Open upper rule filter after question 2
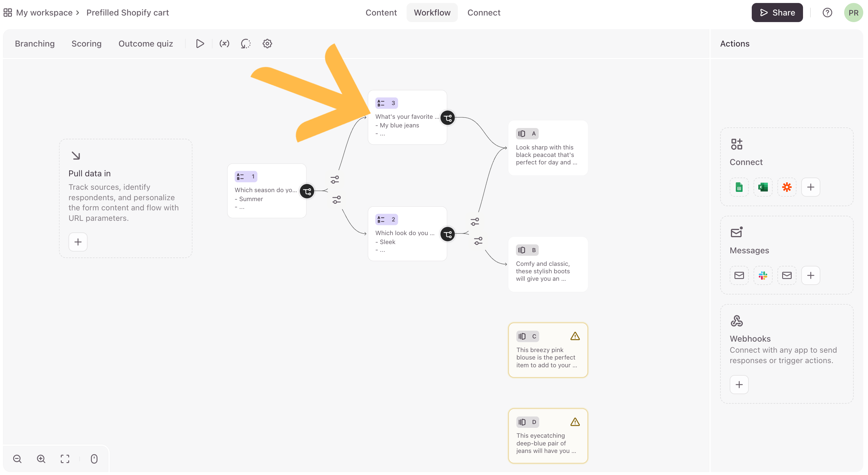The image size is (868, 475). [x=475, y=222]
